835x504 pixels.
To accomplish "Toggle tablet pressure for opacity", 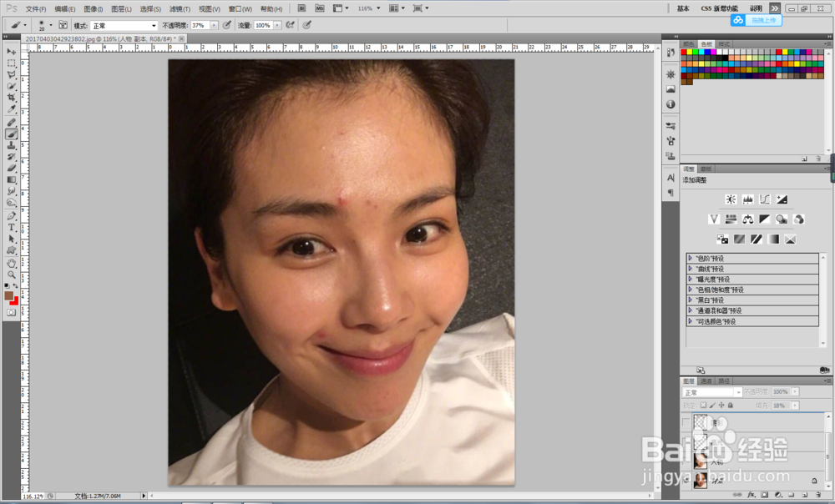I will click(227, 25).
